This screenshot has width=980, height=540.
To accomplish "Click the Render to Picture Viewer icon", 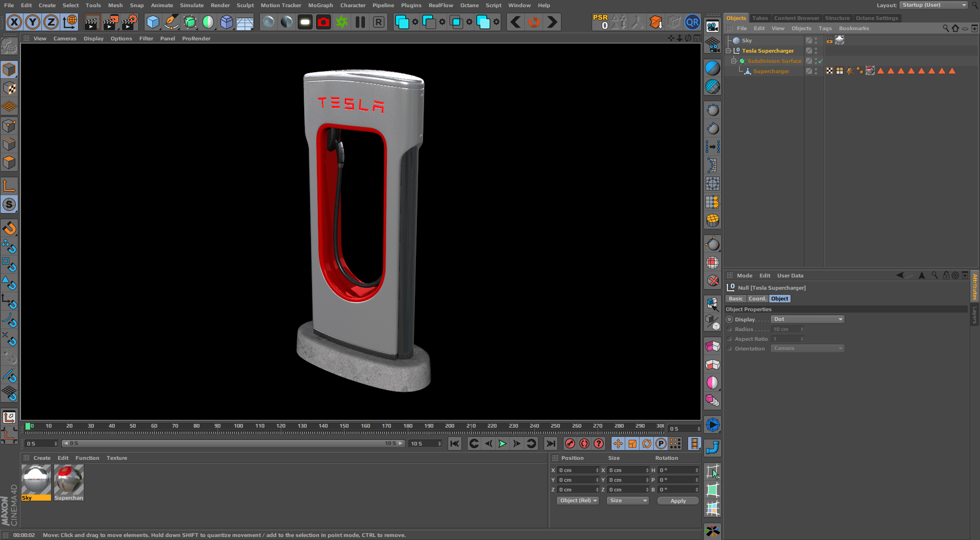I will [110, 22].
